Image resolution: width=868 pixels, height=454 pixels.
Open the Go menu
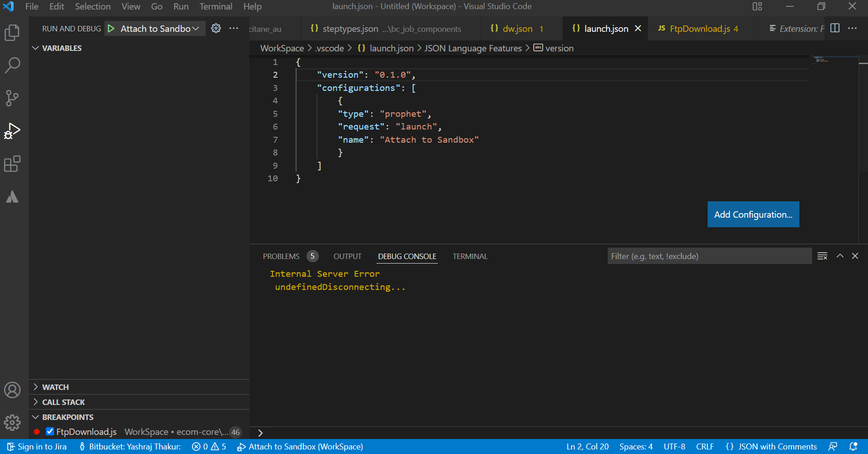pyautogui.click(x=157, y=6)
